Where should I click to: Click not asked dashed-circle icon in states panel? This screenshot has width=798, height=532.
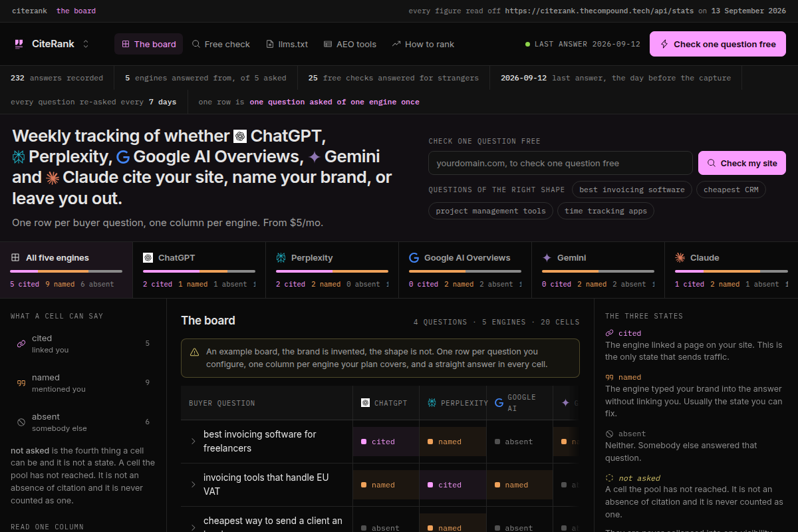point(610,478)
